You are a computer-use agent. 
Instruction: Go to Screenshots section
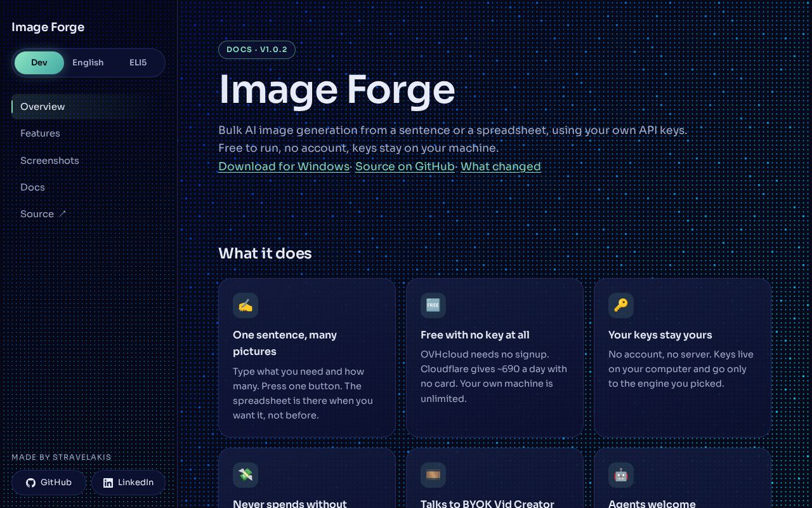tap(88, 161)
